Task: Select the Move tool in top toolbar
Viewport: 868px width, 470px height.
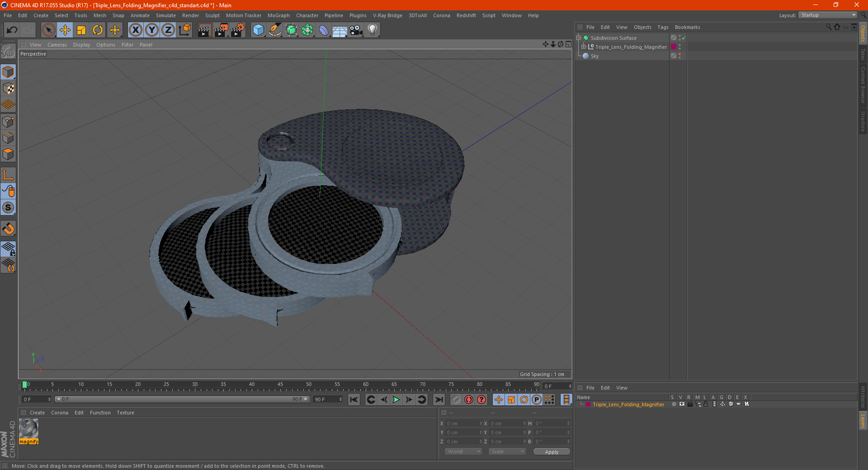Action: click(65, 30)
